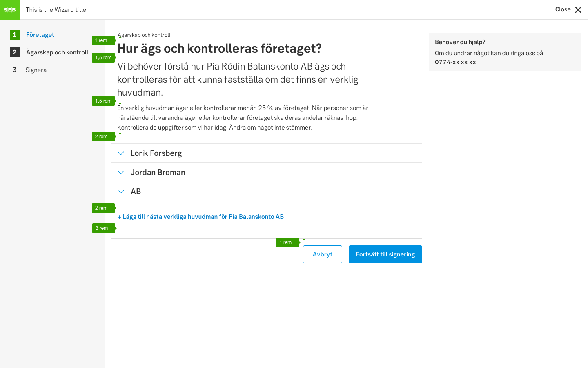Click the green SEB logo
Screen dimensions: 588x368
coord(10,10)
